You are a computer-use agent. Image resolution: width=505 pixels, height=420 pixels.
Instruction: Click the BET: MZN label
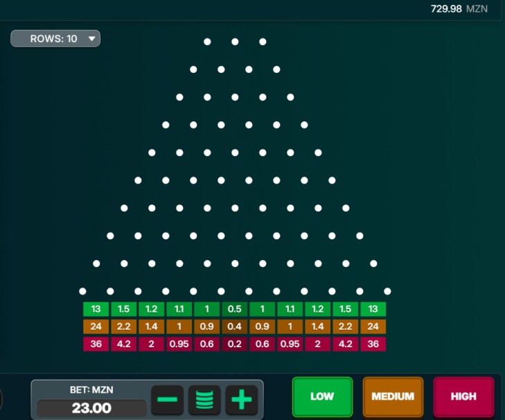coord(91,390)
